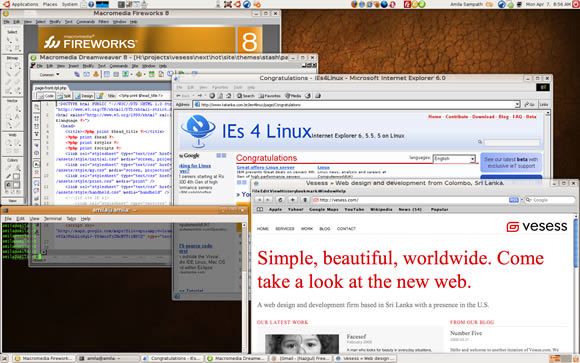
Task: Click the Contribute link on IEs 4 Linux page
Action: point(457,117)
